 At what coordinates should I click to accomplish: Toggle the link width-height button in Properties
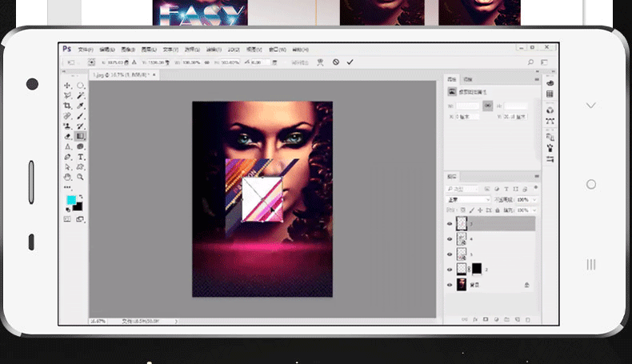pos(488,106)
